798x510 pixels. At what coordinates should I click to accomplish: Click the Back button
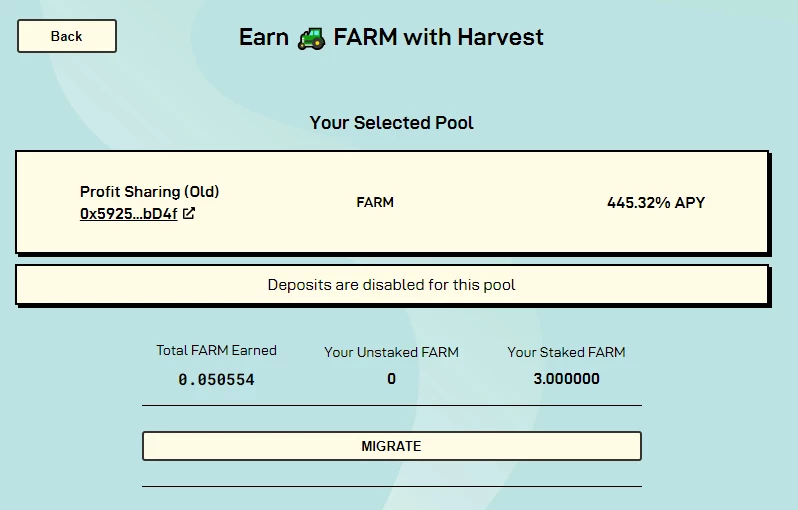(67, 36)
